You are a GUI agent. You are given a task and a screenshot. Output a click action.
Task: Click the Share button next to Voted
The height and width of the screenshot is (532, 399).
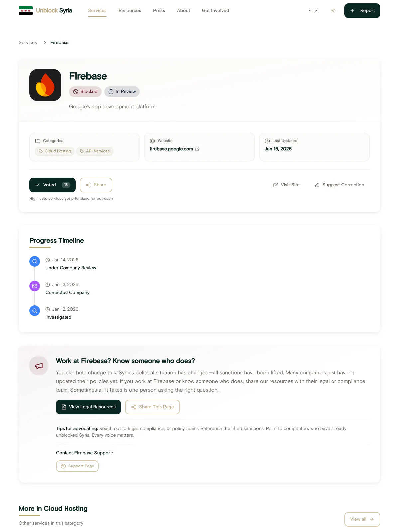pos(96,185)
